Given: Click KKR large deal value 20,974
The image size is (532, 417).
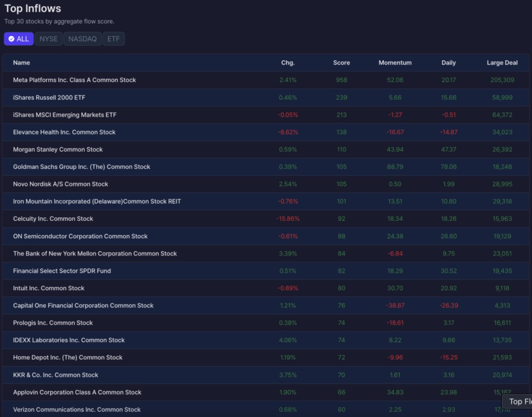Looking at the screenshot, I should click(x=502, y=374).
